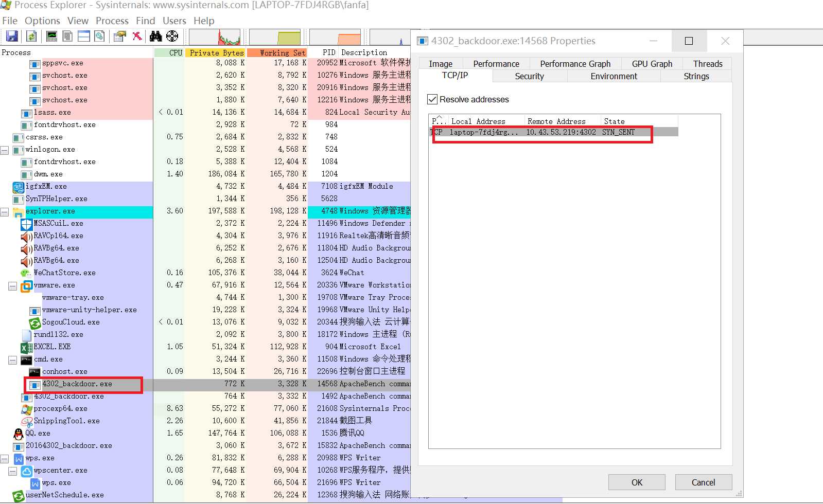
Task: Sort by the Private Bytes column header
Action: 215,52
